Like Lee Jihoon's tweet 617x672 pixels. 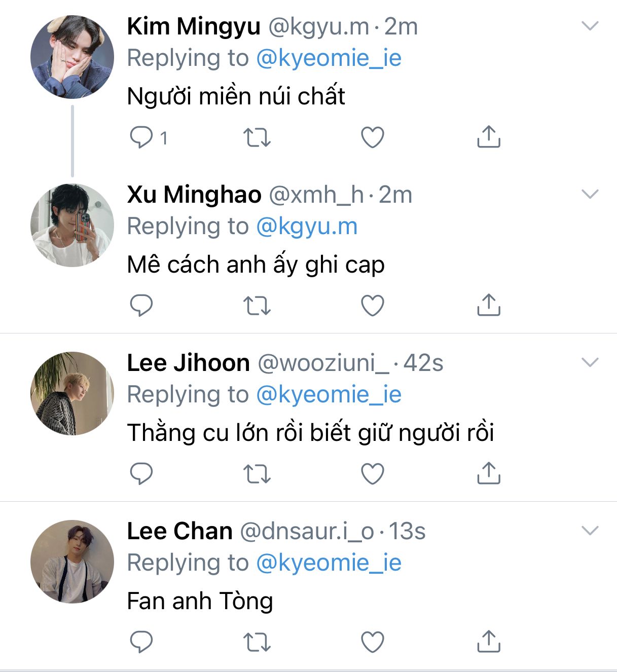point(372,474)
